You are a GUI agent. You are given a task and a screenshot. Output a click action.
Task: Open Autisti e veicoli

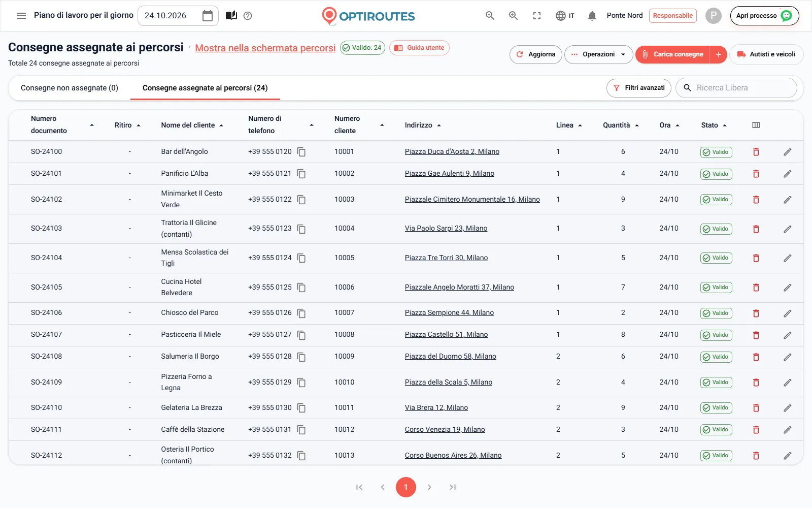[x=766, y=54]
